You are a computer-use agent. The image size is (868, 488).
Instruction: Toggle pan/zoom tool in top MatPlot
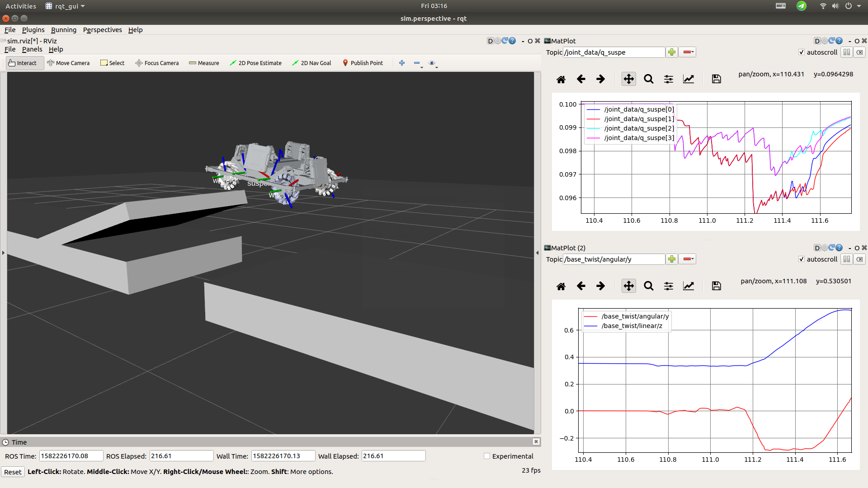point(629,79)
